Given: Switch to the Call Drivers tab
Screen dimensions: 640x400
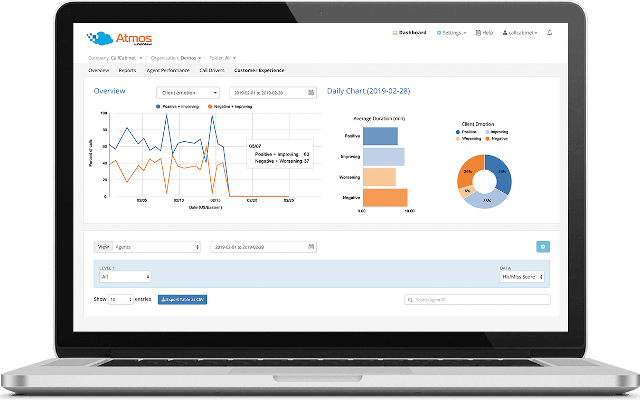Looking at the screenshot, I should pyautogui.click(x=212, y=70).
